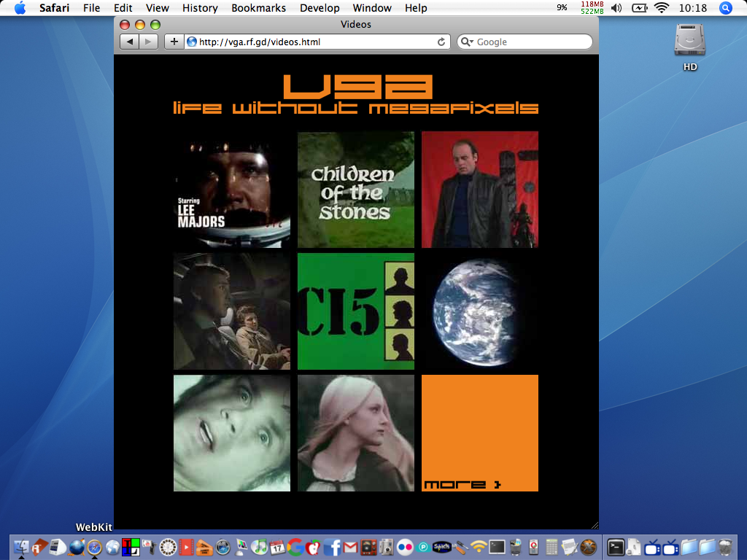Open the Facebook Dock icon
The width and height of the screenshot is (747, 560).
pyautogui.click(x=332, y=547)
